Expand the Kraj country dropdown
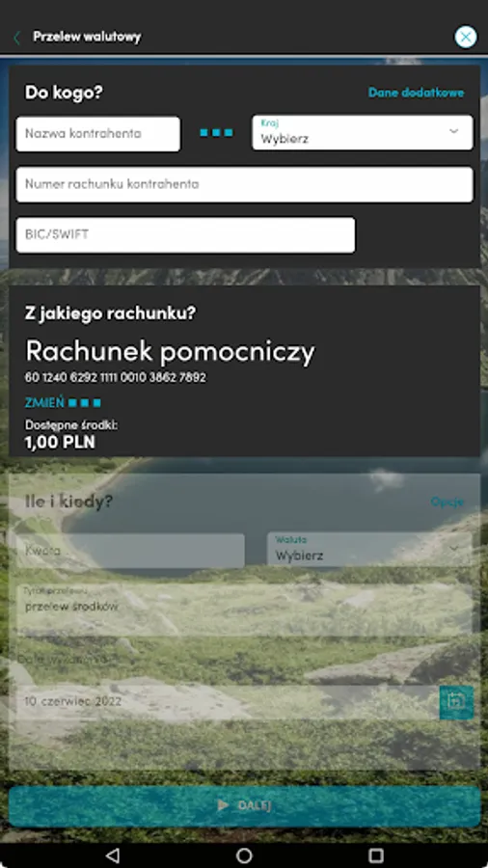The image size is (488, 868). point(363,133)
